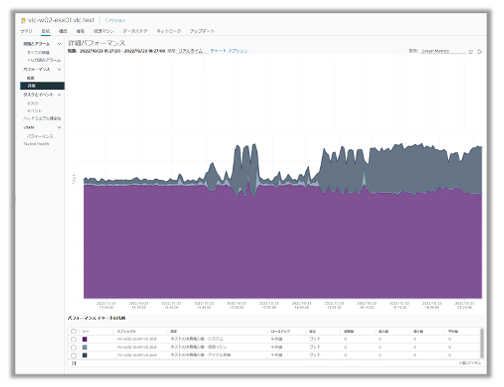Click the legend table vertical scrollbar
This screenshot has width=504, height=387.
(x=482, y=343)
